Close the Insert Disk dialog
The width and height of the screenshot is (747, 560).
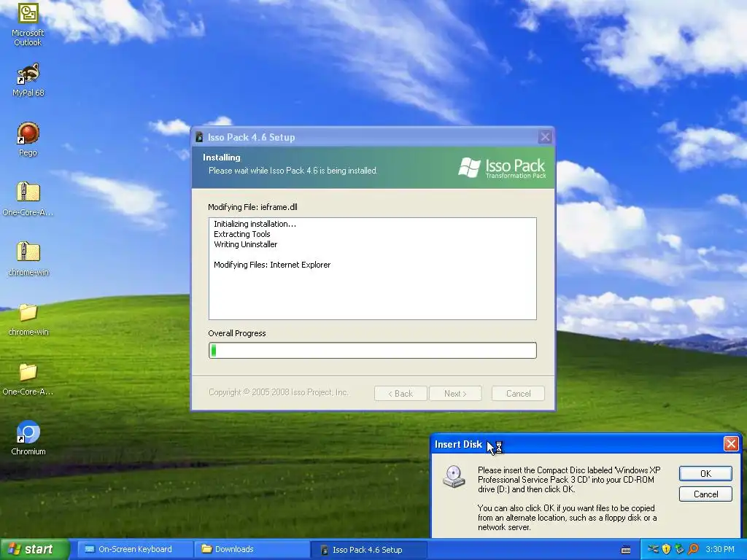pyautogui.click(x=731, y=444)
